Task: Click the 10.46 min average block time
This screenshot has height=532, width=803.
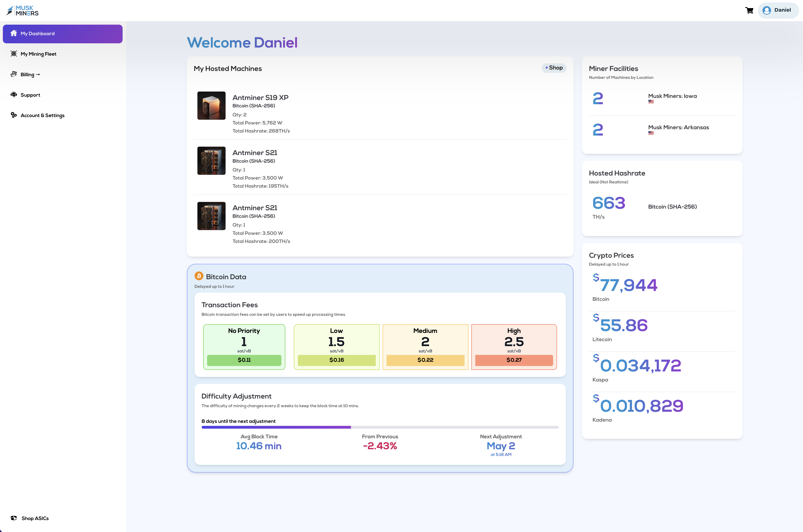Action: (x=259, y=446)
